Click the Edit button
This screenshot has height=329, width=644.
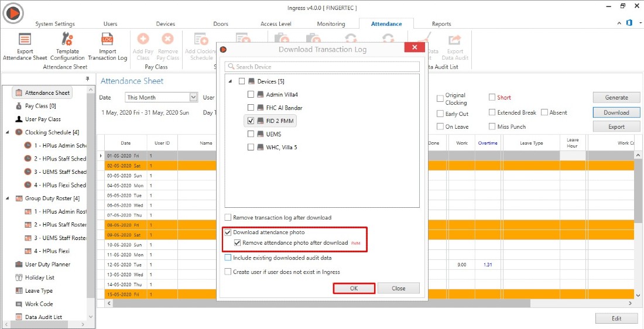(x=616, y=318)
